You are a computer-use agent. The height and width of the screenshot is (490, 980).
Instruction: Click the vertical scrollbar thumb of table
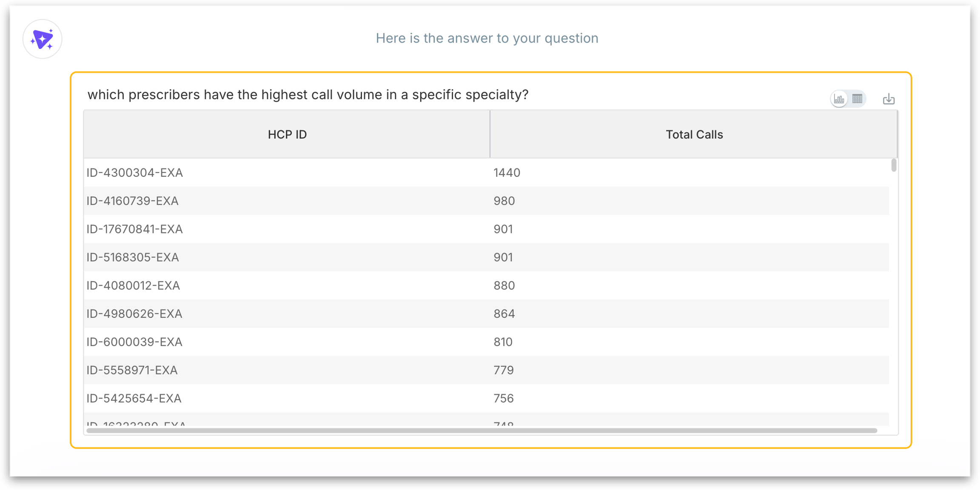tap(894, 165)
